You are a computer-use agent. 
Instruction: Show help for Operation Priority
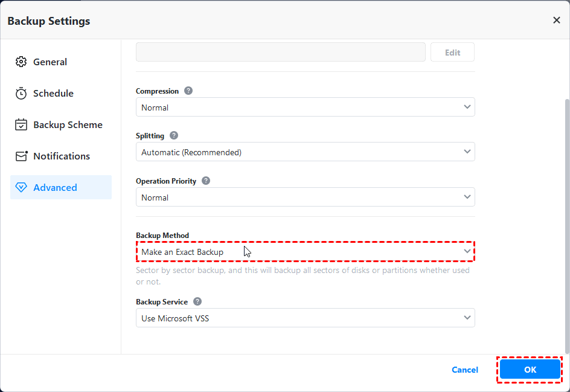click(206, 181)
